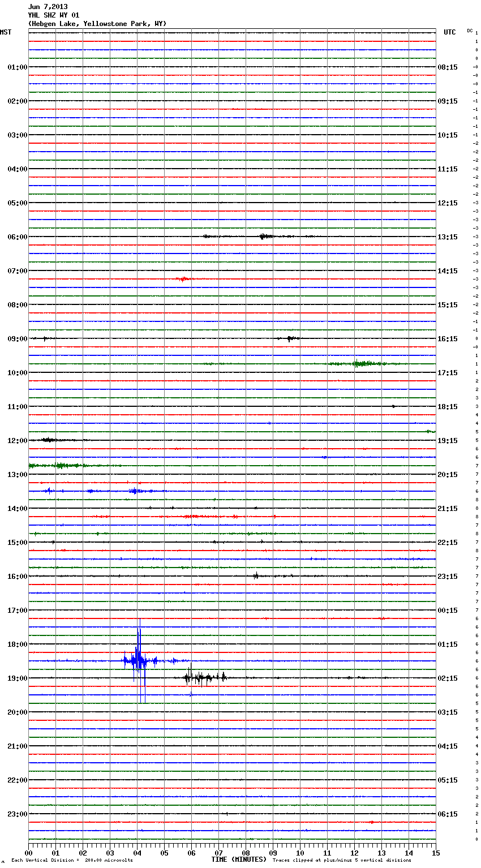481x868 pixels.
Task: Click the "DC" column header
Action: pos(470,31)
